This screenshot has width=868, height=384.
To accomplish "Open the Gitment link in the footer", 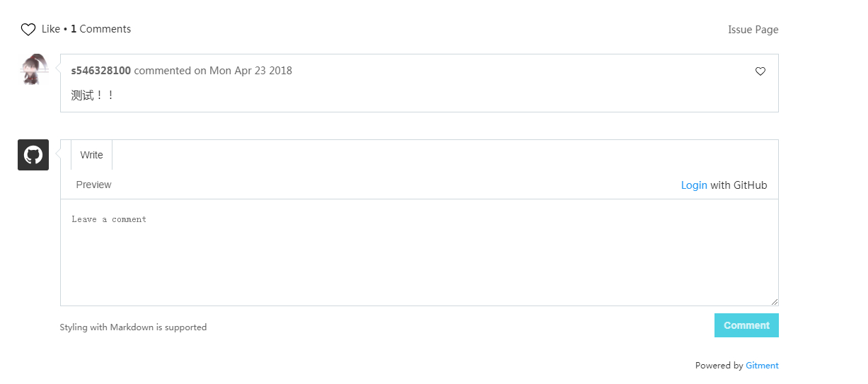I will click(762, 366).
